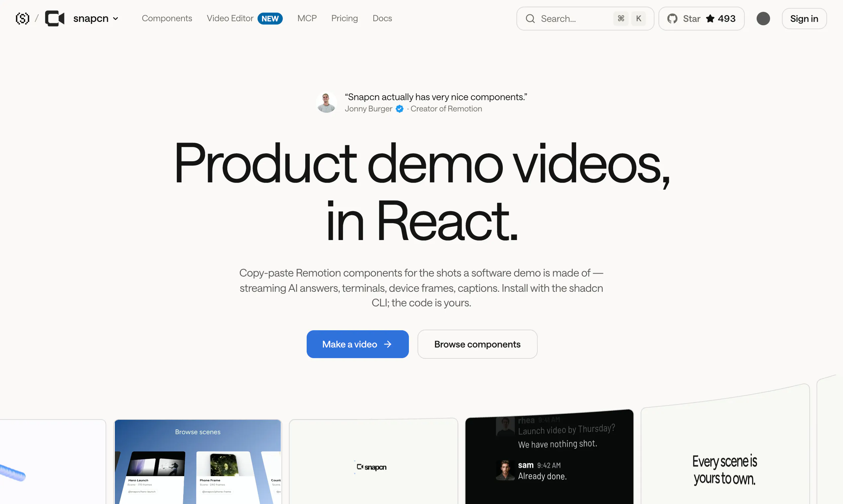Click the blue verified badge icon
The height and width of the screenshot is (504, 843).
click(x=400, y=109)
